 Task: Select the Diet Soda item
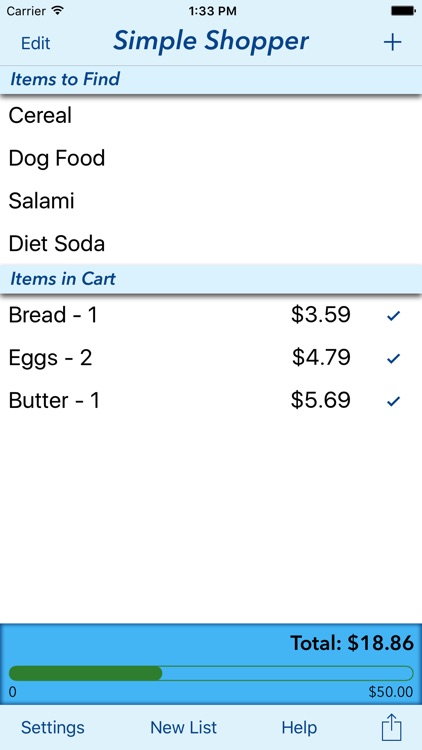[x=211, y=243]
